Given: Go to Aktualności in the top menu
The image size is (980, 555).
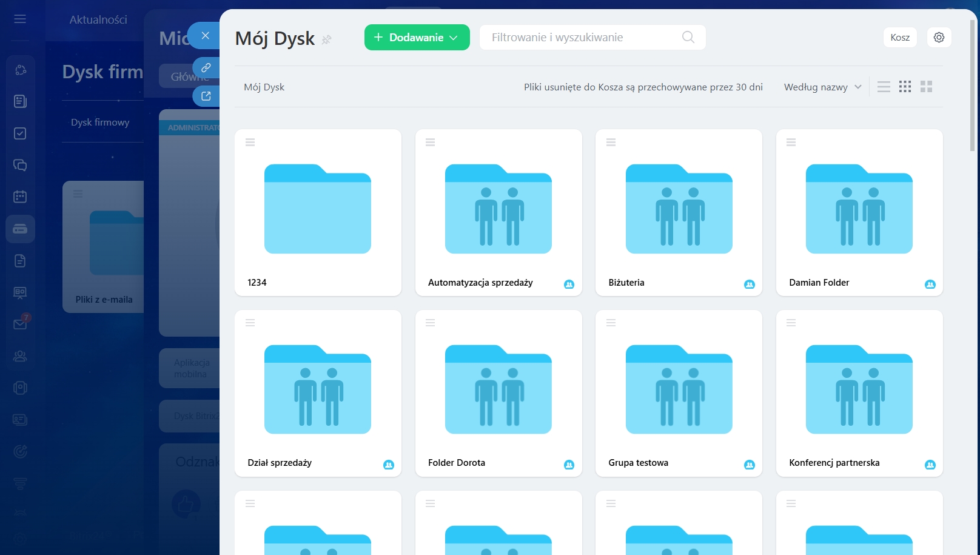Looking at the screenshot, I should (98, 19).
